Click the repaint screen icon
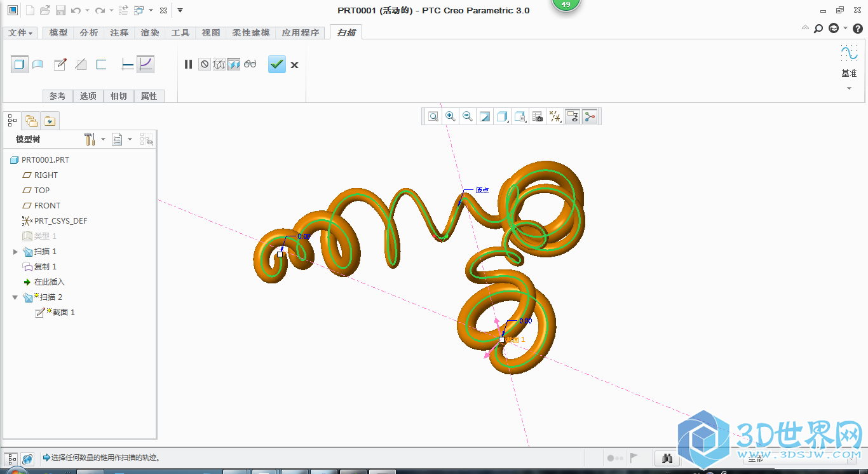Screen dimensions: 868x474 485,116
